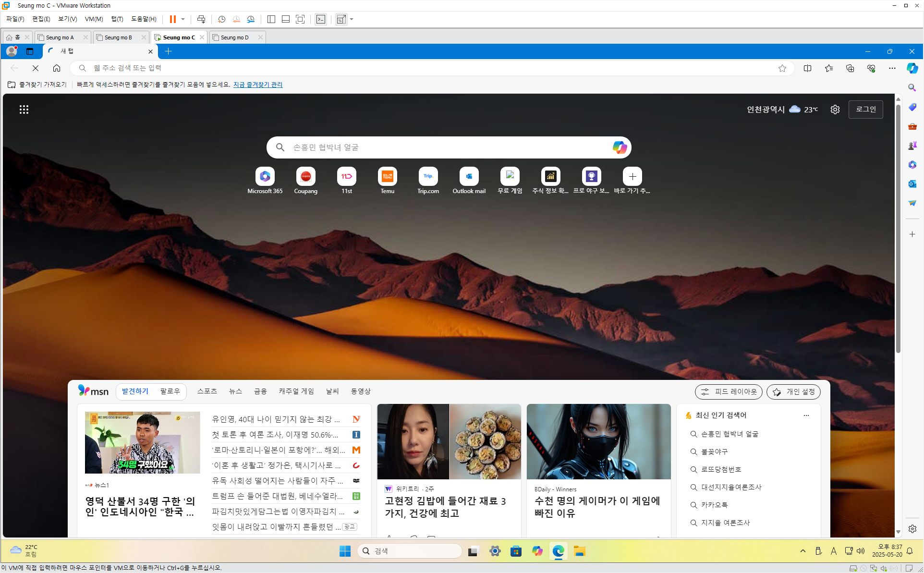Click the 로그인 button

(x=865, y=110)
